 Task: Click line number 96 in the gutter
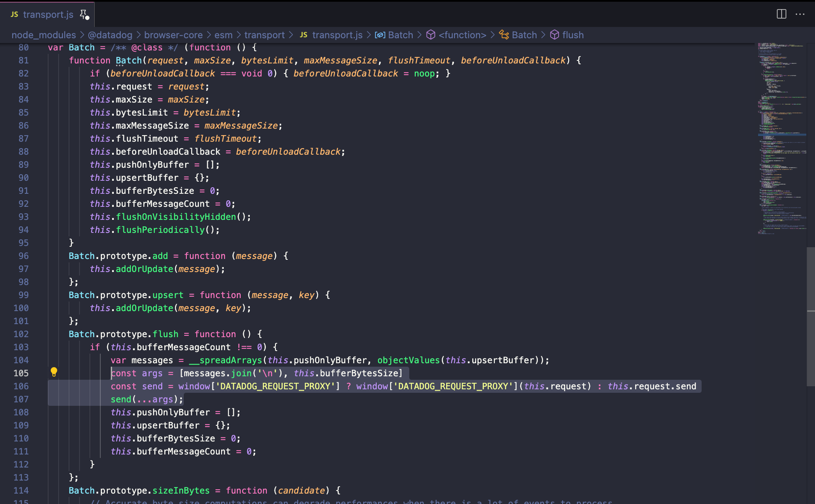pos(23,256)
